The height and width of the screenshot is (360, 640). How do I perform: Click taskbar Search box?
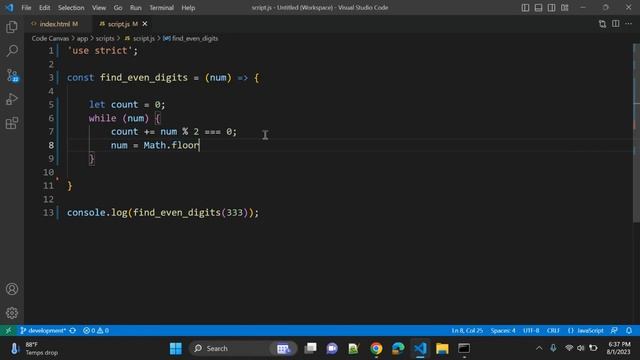(243, 348)
